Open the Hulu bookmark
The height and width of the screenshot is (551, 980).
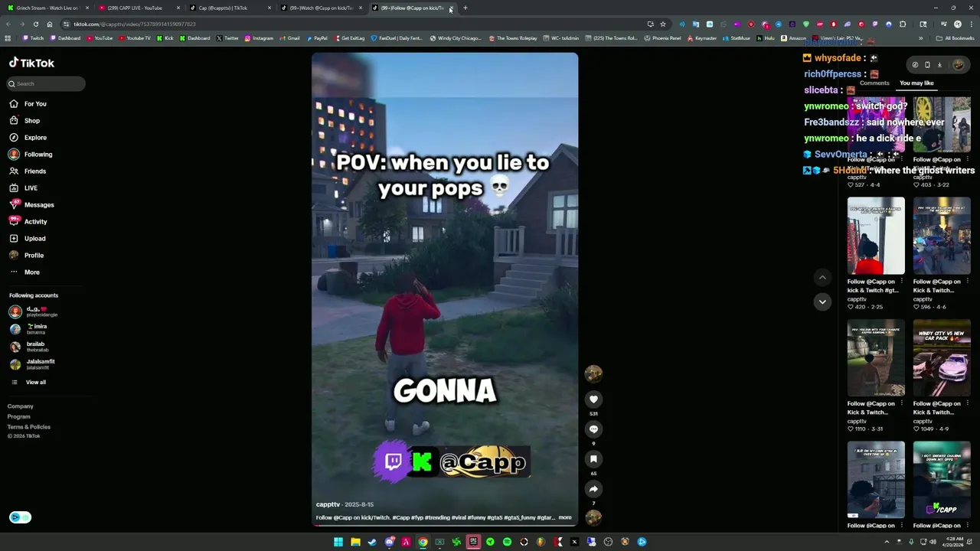[x=766, y=38]
